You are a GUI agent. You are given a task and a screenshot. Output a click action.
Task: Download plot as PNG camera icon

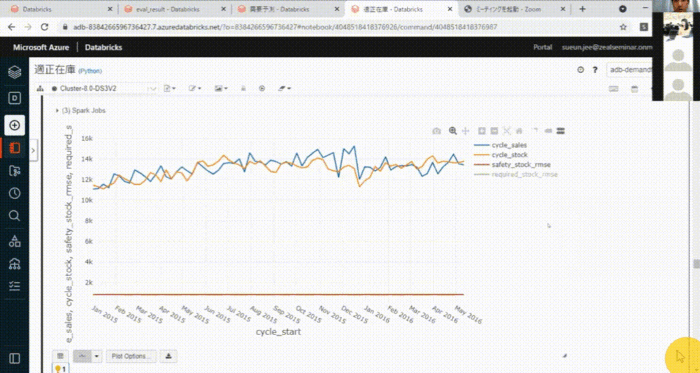pos(437,131)
